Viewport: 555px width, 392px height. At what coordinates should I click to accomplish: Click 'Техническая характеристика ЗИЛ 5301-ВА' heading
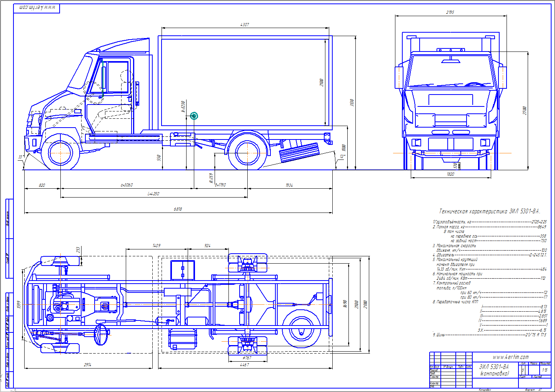(490, 211)
